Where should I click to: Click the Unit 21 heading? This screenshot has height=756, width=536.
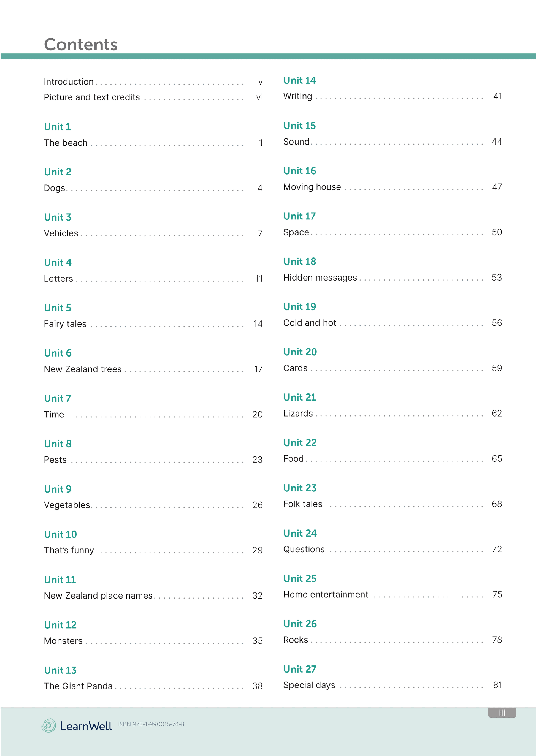(299, 398)
